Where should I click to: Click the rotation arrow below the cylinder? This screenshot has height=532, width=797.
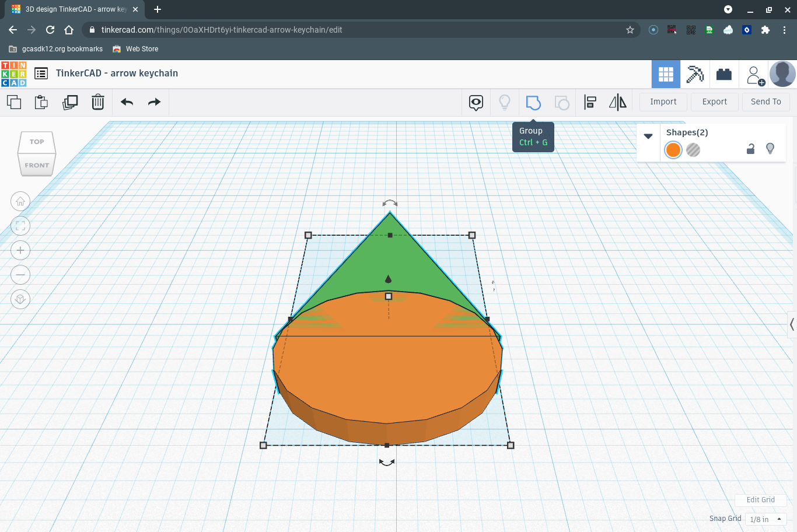point(387,462)
